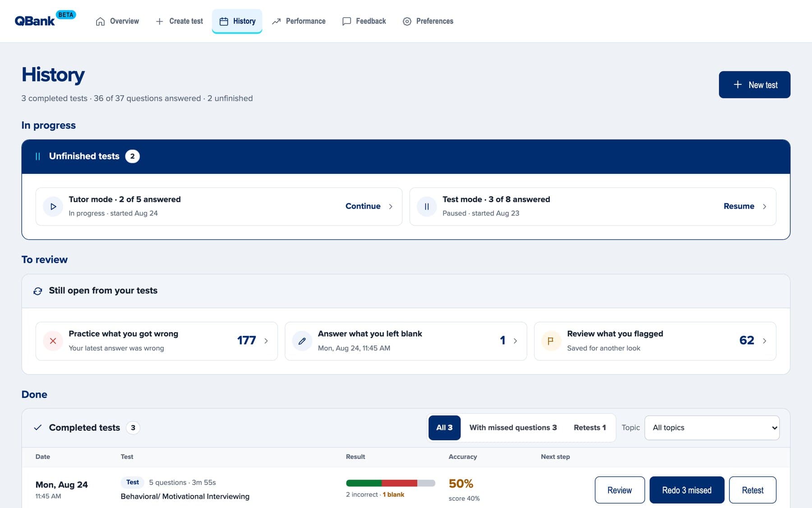Open the All topics dropdown
Image resolution: width=812 pixels, height=508 pixels.
712,428
